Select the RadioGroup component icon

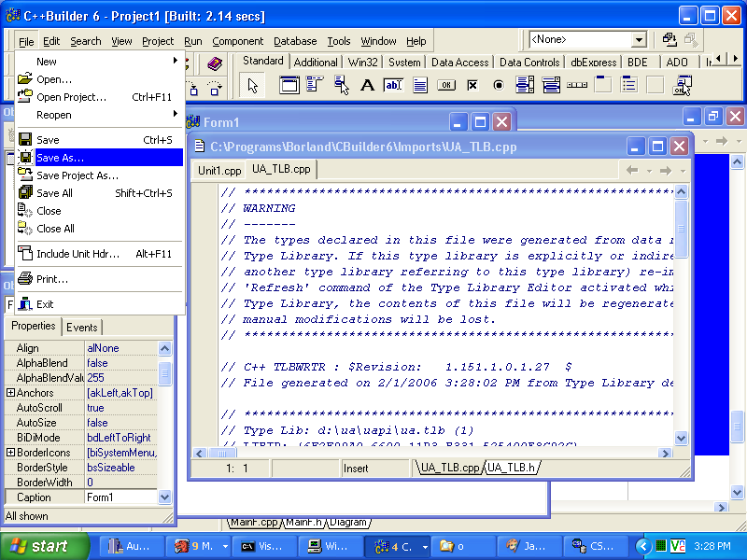pos(629,84)
